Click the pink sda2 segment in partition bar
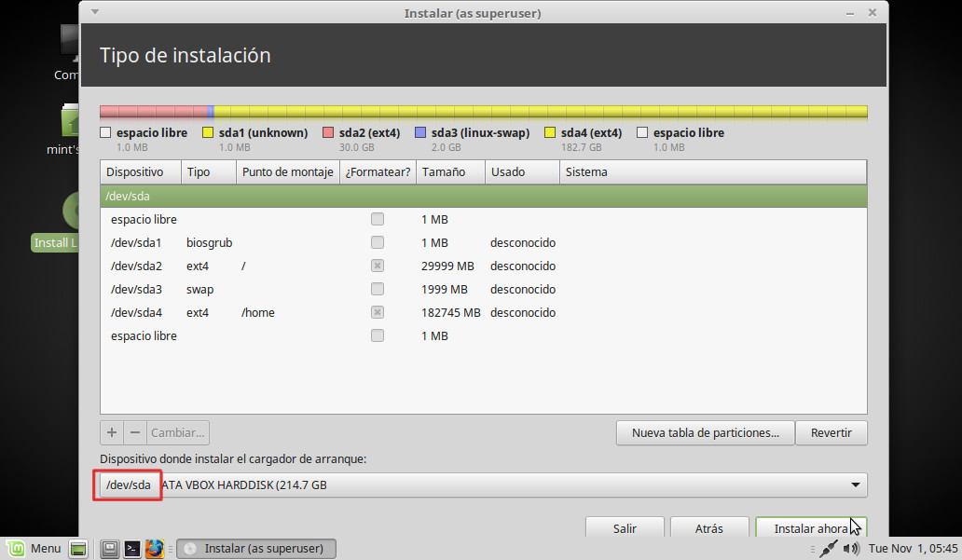The image size is (962, 560). pos(154,112)
